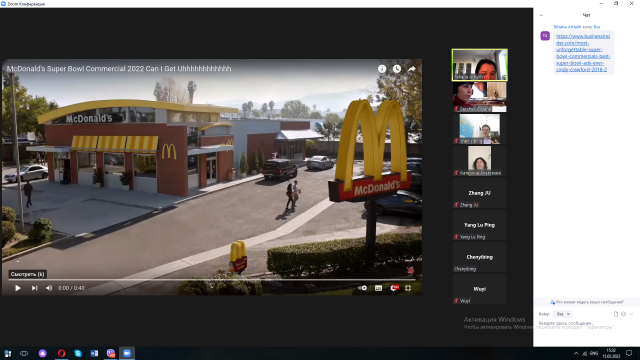
Task: Play the McDonald's commercial video
Action: coord(18,288)
